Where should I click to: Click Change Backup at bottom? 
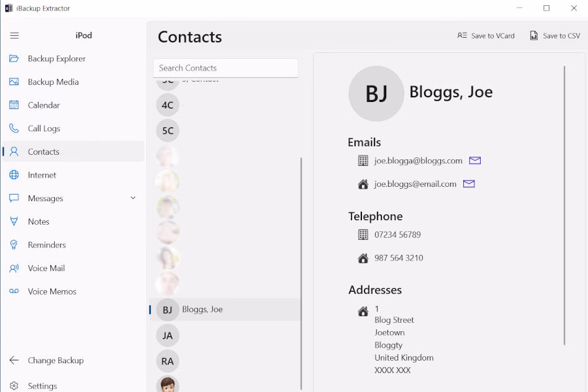pyautogui.click(x=56, y=361)
